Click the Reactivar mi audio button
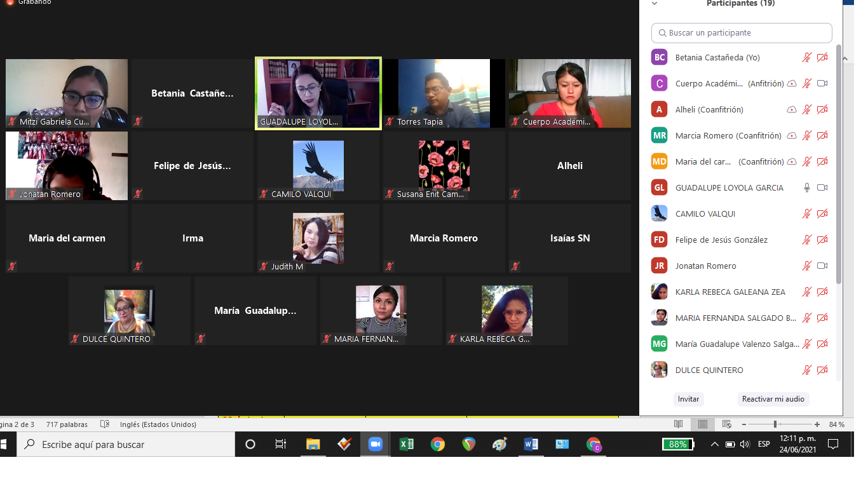The image size is (868, 488). click(x=773, y=399)
